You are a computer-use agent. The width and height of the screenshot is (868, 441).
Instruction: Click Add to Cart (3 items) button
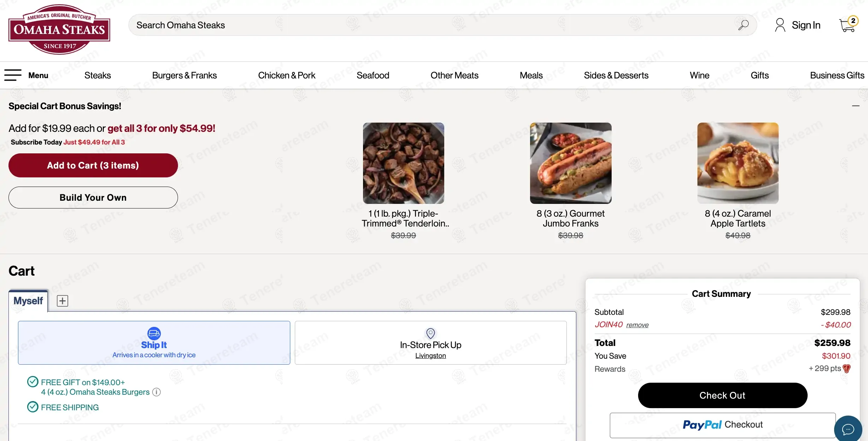coord(93,165)
